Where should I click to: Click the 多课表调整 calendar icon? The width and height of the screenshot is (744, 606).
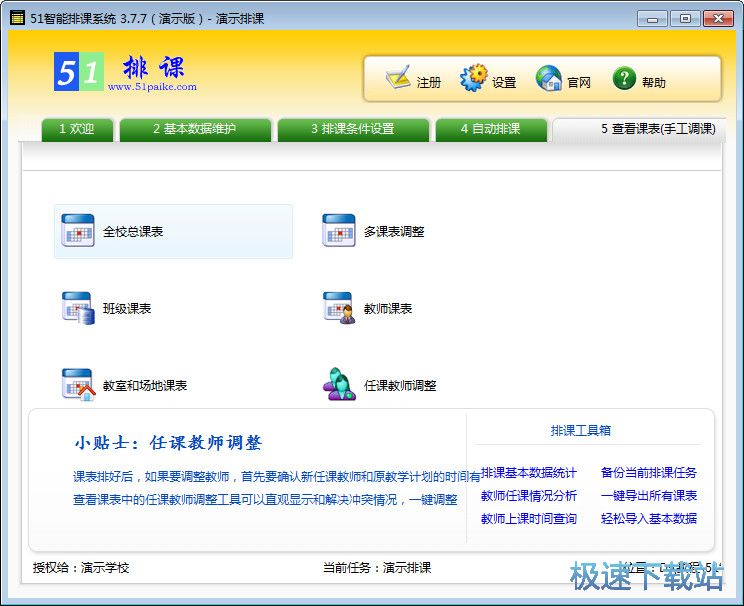pyautogui.click(x=338, y=231)
